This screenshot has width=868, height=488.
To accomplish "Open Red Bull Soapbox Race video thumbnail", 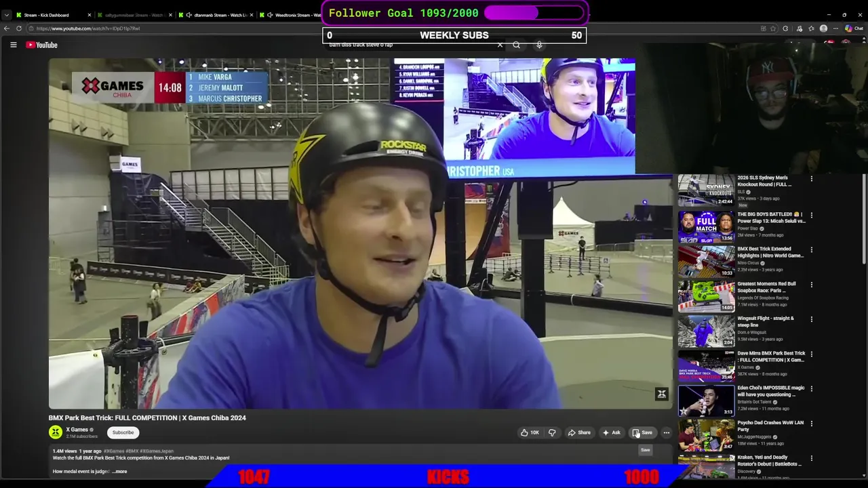I will pyautogui.click(x=706, y=296).
